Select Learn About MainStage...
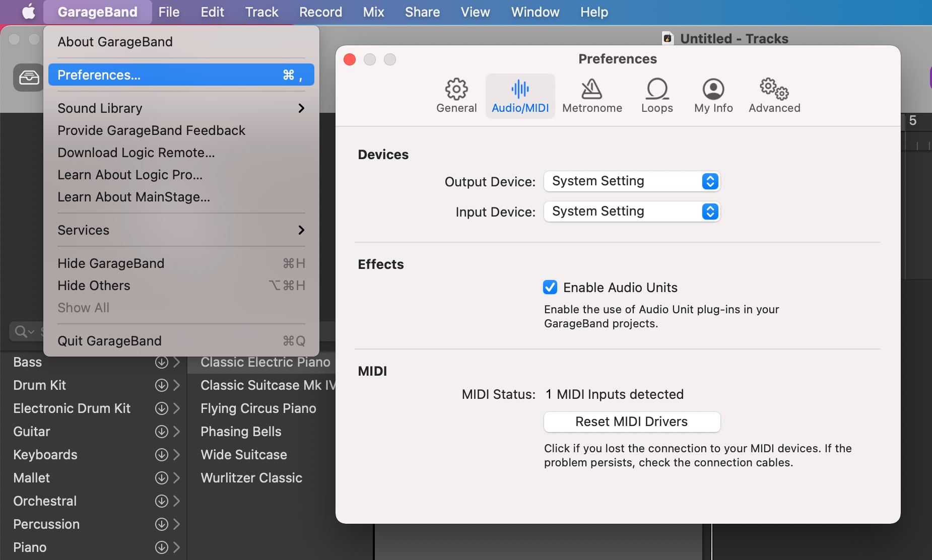Viewport: 932px width, 560px height. pos(181,197)
